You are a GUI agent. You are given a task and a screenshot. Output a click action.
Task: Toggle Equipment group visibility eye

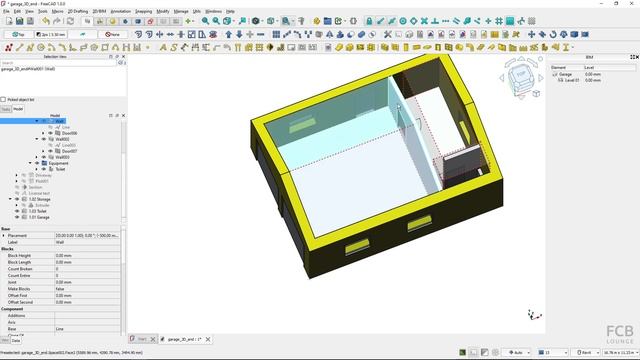[37, 163]
